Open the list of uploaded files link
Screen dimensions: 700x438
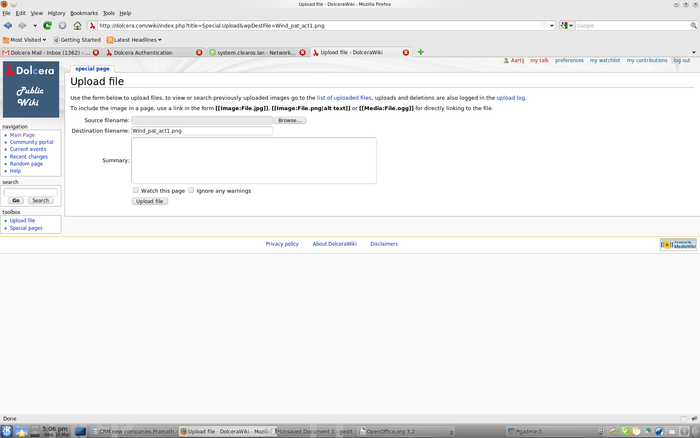(344, 98)
